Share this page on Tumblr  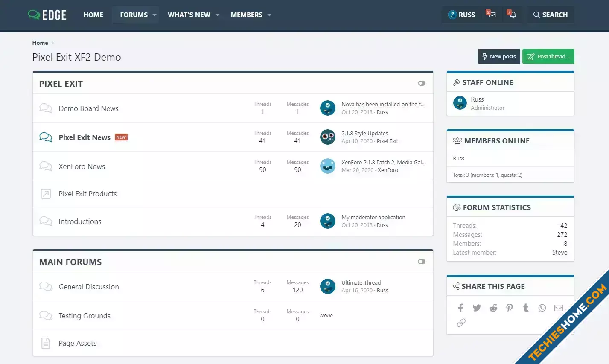point(526,308)
